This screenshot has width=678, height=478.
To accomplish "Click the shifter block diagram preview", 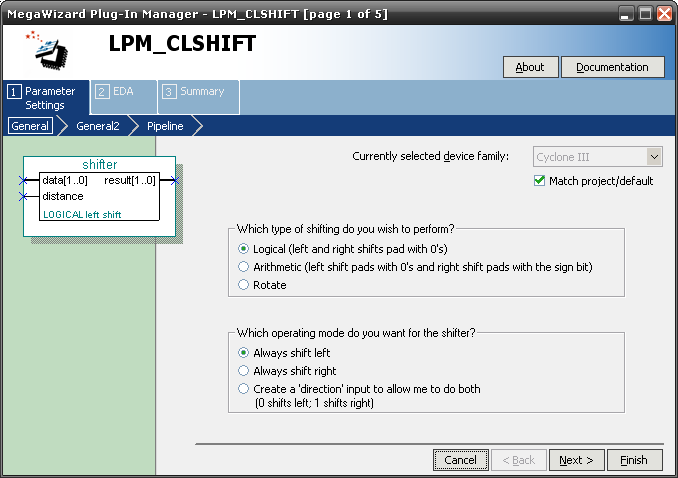I will (99, 197).
